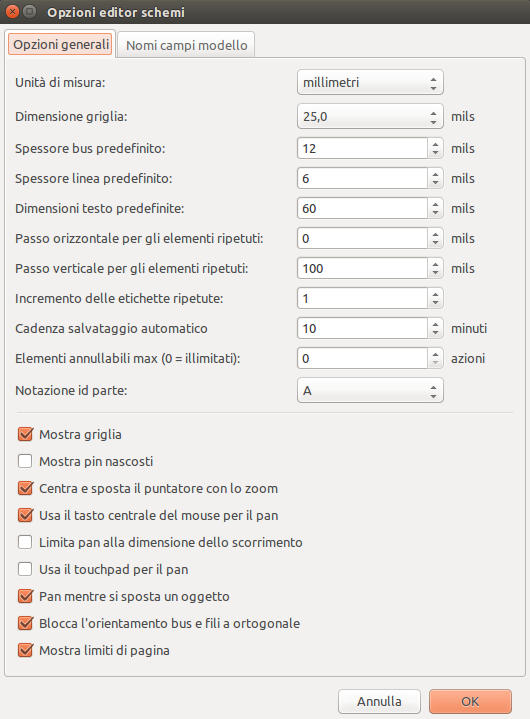Increase repeated label increment up arrow

(435, 294)
